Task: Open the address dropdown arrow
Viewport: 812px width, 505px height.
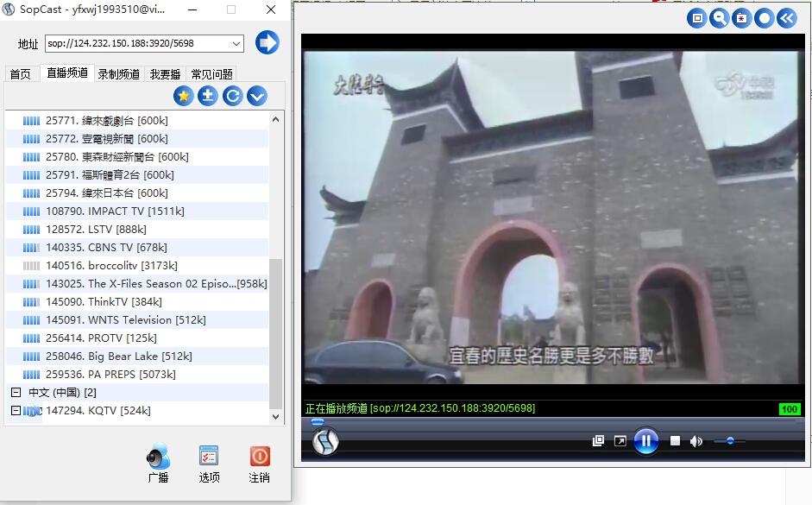Action: pyautogui.click(x=236, y=43)
